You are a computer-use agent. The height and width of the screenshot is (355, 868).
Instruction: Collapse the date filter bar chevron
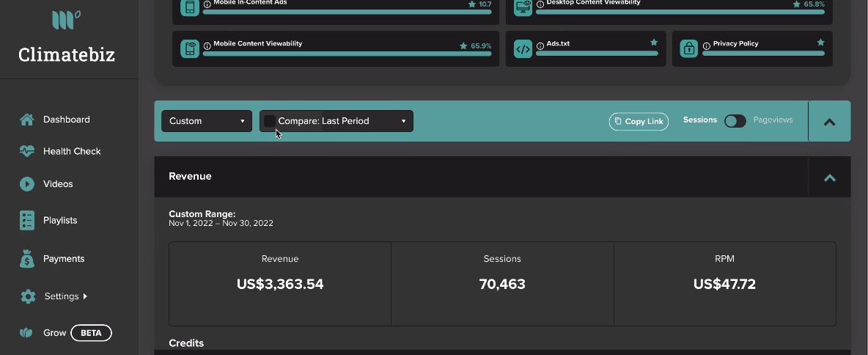click(829, 122)
